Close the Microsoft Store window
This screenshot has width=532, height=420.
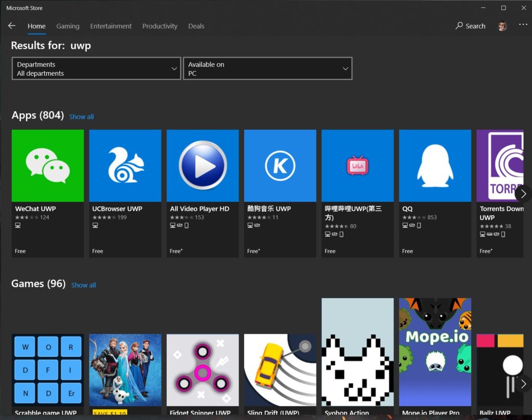coord(524,8)
